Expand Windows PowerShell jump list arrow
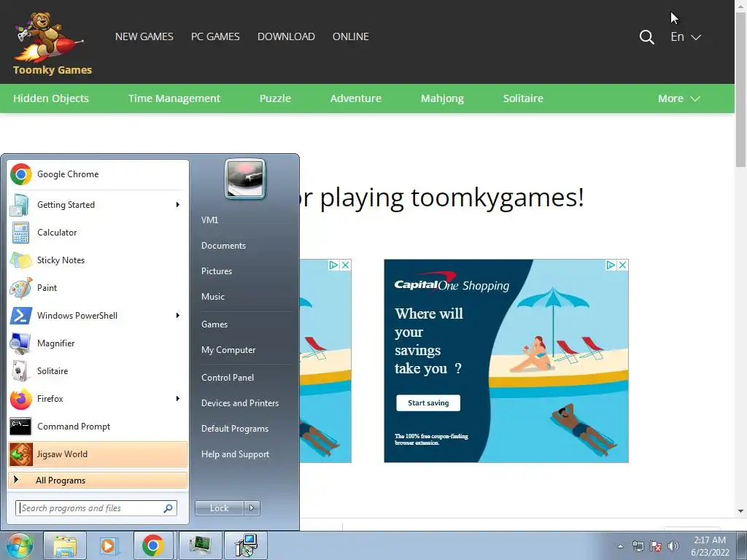This screenshot has height=560, width=747. [x=178, y=315]
